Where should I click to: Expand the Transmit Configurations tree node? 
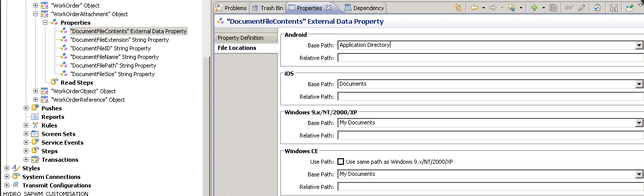point(7,185)
